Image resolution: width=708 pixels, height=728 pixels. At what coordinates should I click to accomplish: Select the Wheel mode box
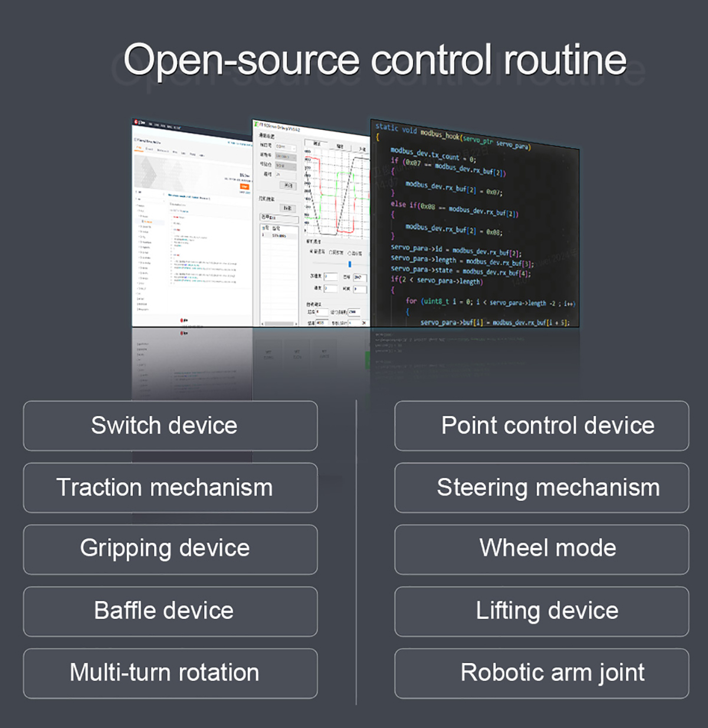coord(541,549)
